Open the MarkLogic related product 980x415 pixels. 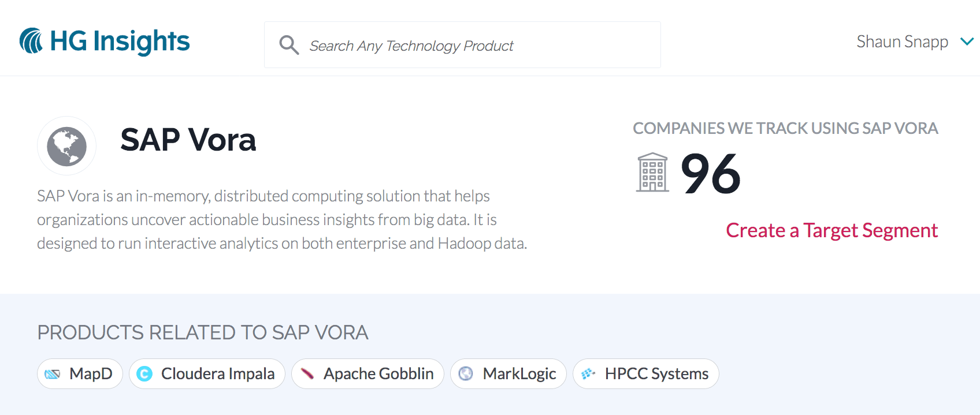point(508,374)
